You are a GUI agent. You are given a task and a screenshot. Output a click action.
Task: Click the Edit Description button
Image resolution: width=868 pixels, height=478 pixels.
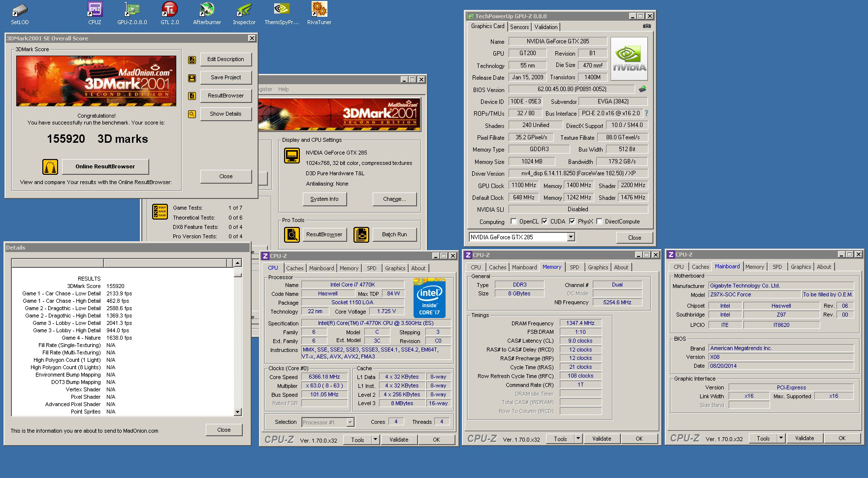click(226, 60)
